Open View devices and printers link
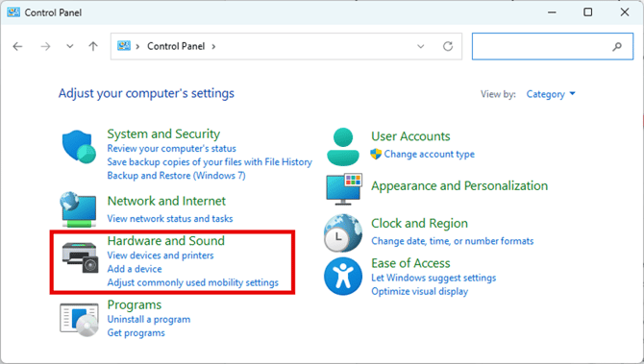Screen dimensions: 644x364 (161, 255)
